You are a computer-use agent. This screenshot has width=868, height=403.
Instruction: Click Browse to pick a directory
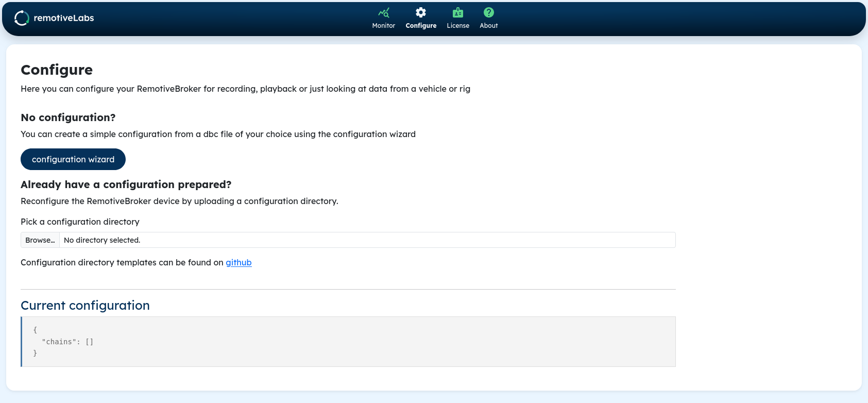(x=40, y=240)
